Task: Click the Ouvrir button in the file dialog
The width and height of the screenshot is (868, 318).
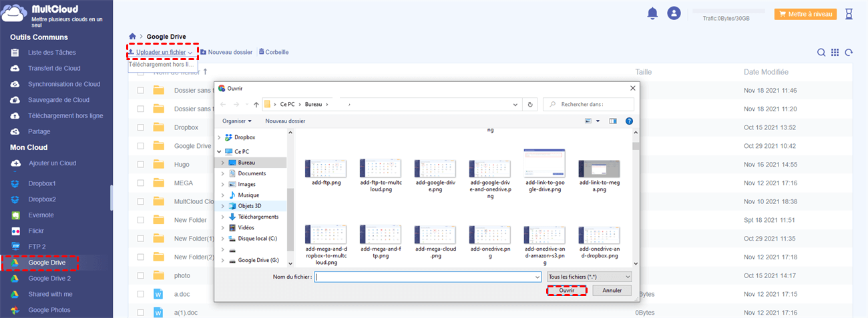Action: coord(567,291)
